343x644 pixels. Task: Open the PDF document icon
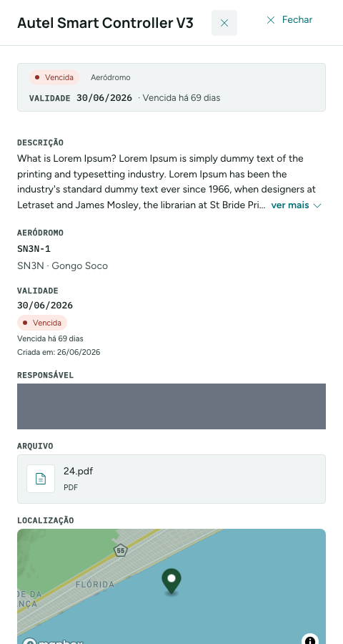click(x=41, y=479)
